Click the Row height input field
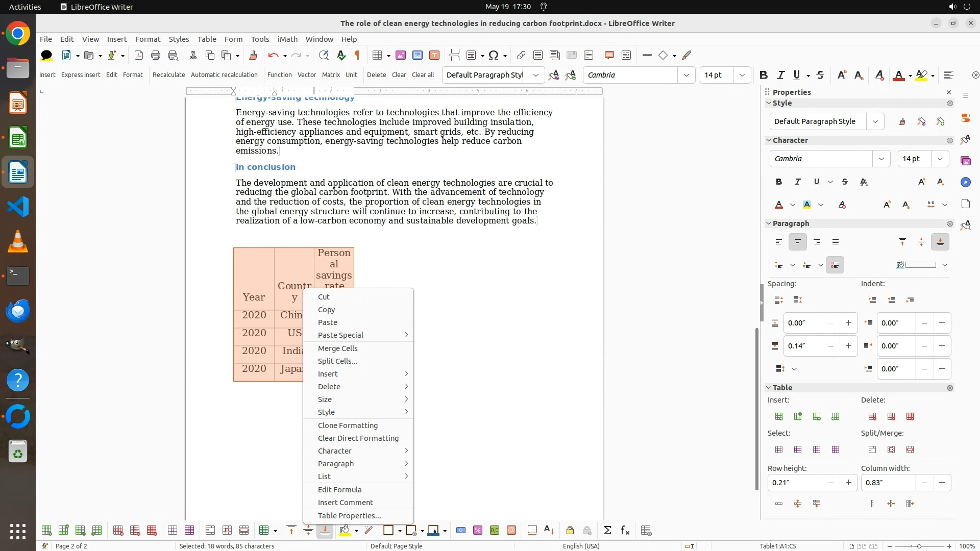Image resolution: width=980 pixels, height=551 pixels. [x=794, y=483]
